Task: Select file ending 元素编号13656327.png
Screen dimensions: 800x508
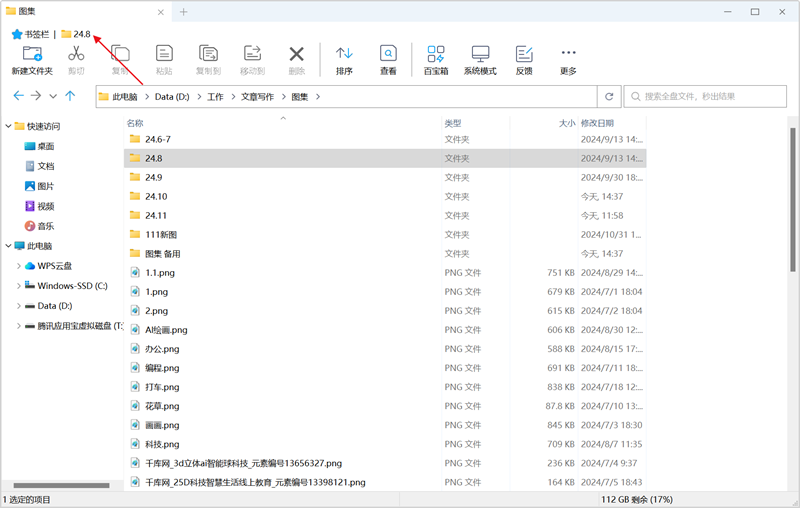Action: point(385,463)
